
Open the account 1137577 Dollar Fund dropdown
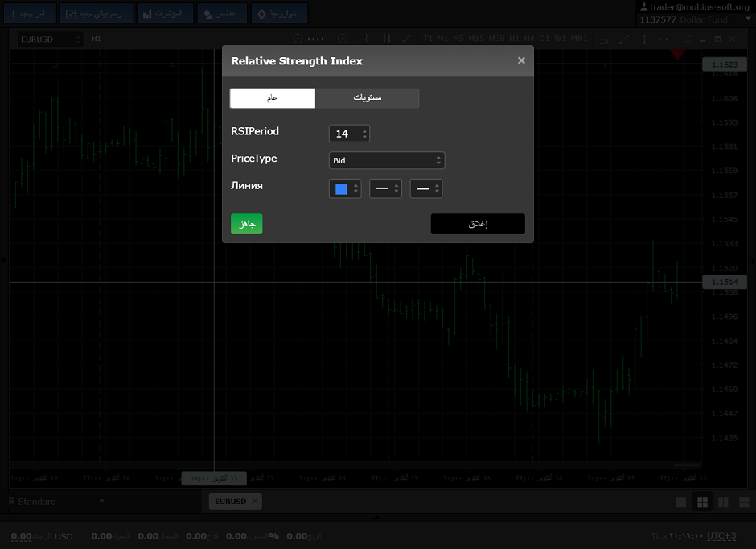[694, 19]
